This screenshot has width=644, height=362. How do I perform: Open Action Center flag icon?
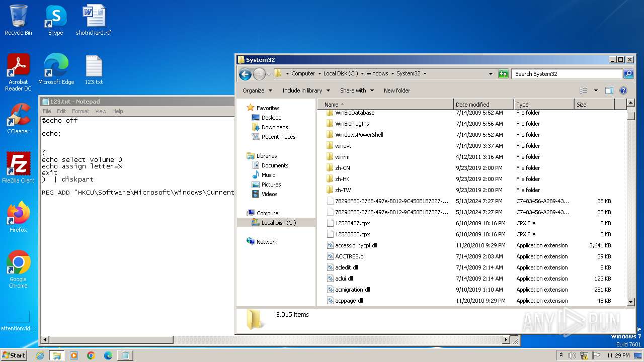(596, 355)
